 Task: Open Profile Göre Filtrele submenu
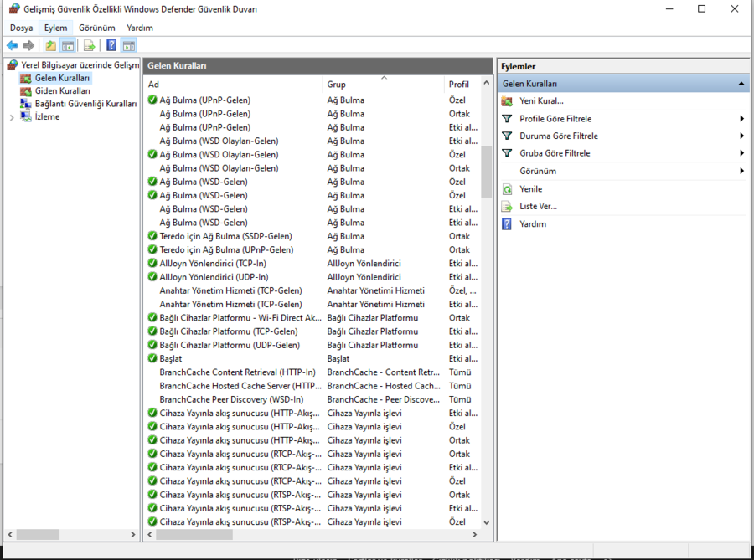[555, 119]
